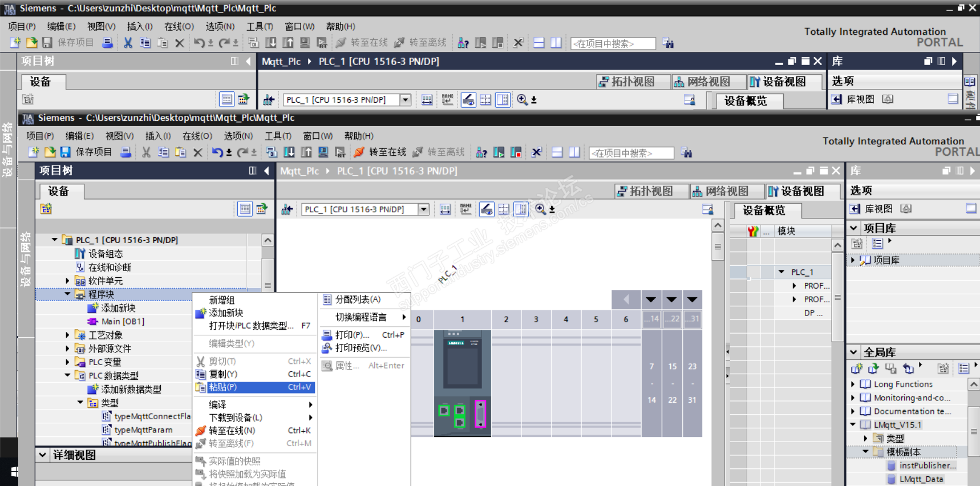Screen dimensions: 980x486
Task: Collapse the LMqtt_V15.1 library
Action: pos(853,424)
